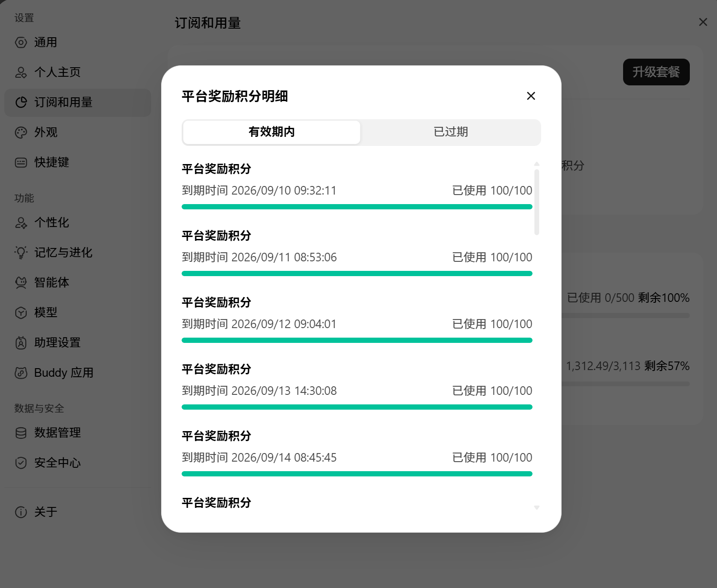Click the scroll-down arrow in points list

coord(537,508)
